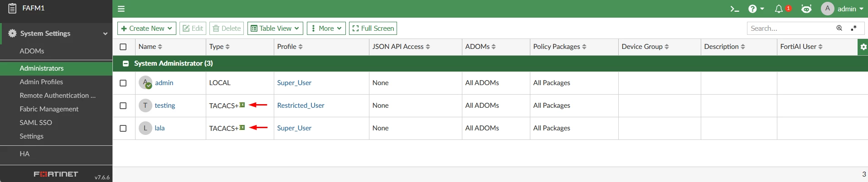Open the Create New dropdown
Screen dimensions: 868x182
[x=146, y=28]
